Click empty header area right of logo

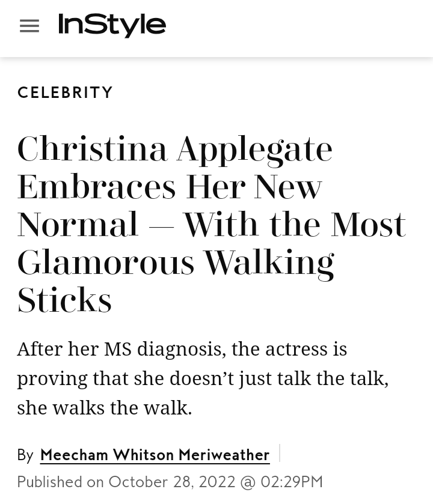click(301, 27)
